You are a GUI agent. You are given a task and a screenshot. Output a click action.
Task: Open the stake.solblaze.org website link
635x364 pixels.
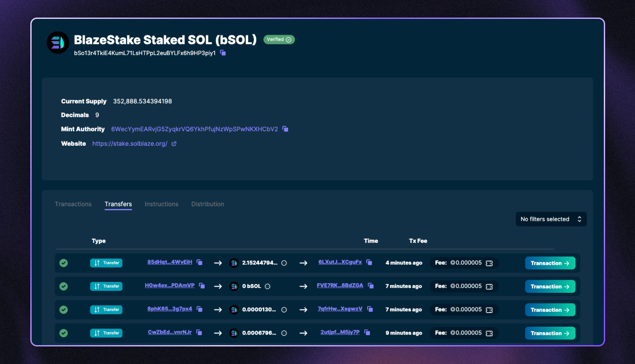[130, 144]
